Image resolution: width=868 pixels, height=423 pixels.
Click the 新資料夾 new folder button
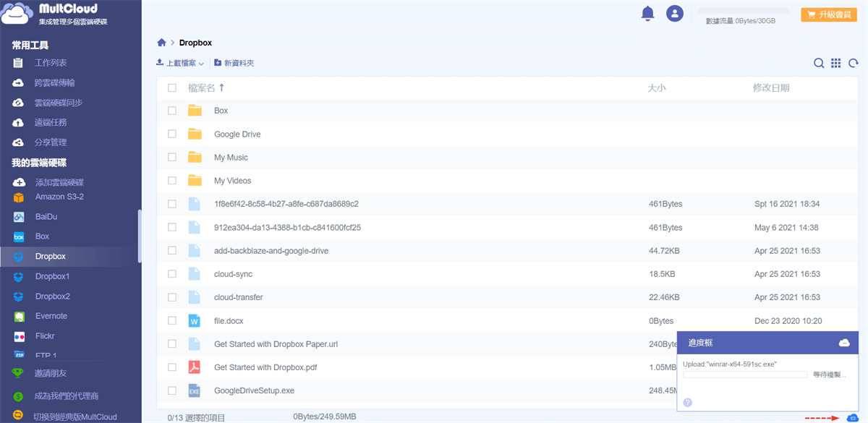pyautogui.click(x=234, y=63)
